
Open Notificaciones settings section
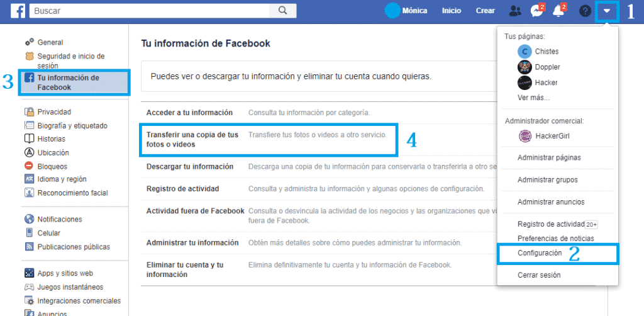[60, 219]
